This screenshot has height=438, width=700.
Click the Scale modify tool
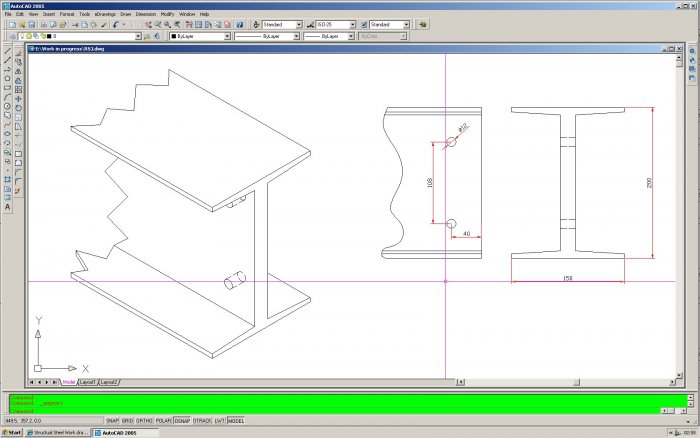[x=18, y=117]
